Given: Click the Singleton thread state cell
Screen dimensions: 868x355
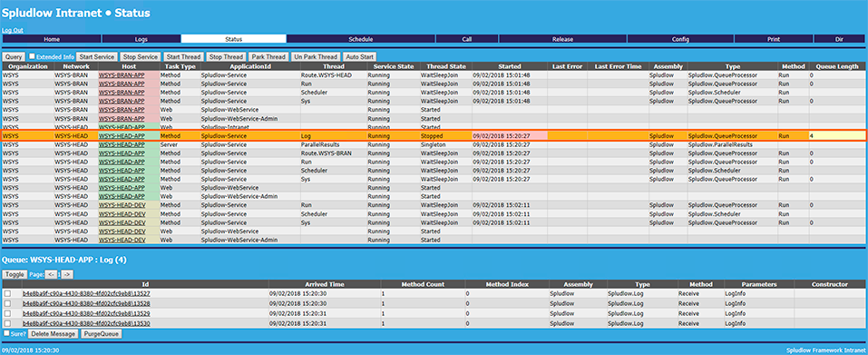Looking at the screenshot, I should pos(445,144).
